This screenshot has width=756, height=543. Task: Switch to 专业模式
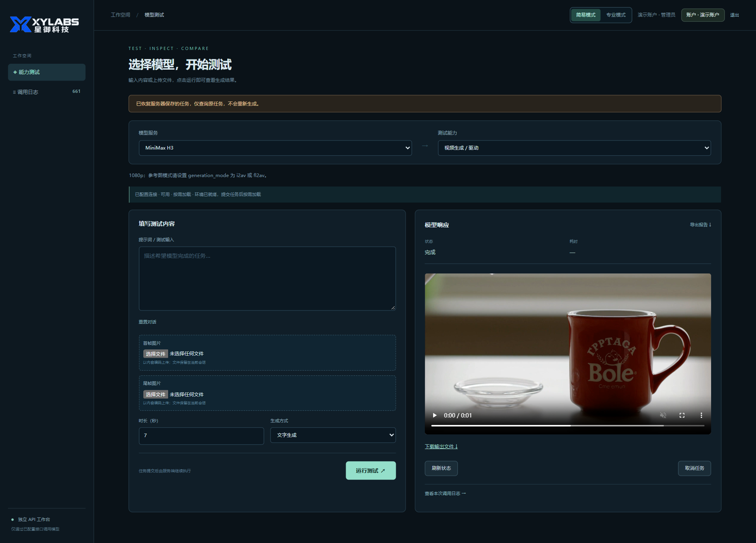click(616, 15)
